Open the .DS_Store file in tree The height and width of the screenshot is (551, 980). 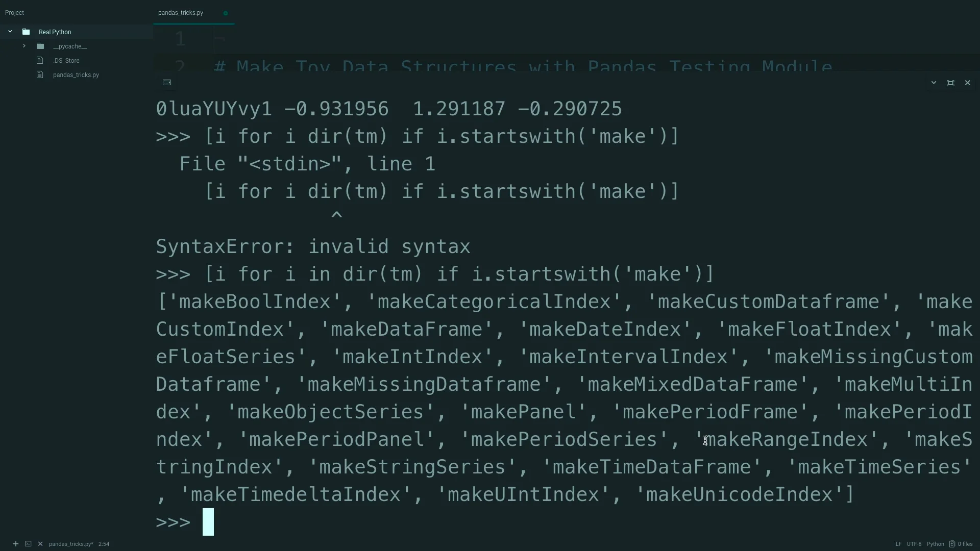click(66, 60)
